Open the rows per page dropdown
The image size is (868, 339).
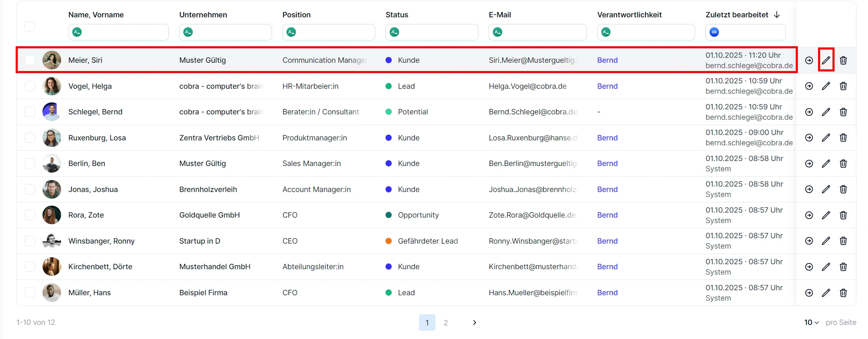tap(811, 322)
